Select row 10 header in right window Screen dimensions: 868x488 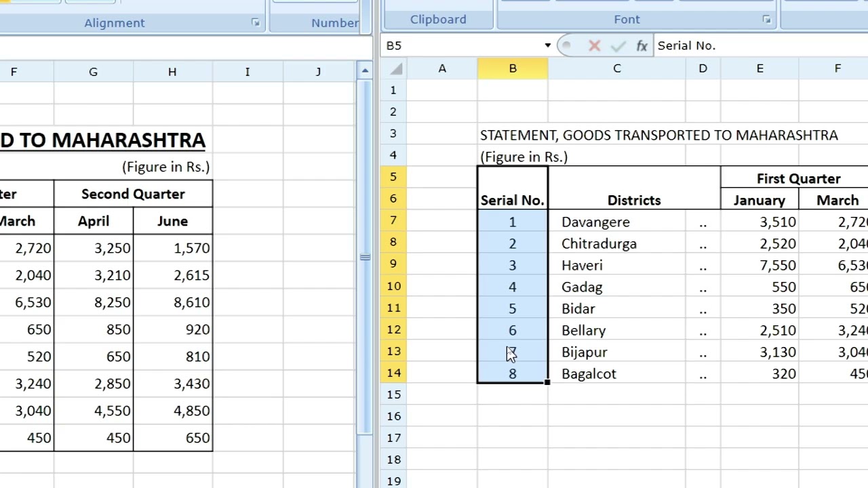(393, 285)
